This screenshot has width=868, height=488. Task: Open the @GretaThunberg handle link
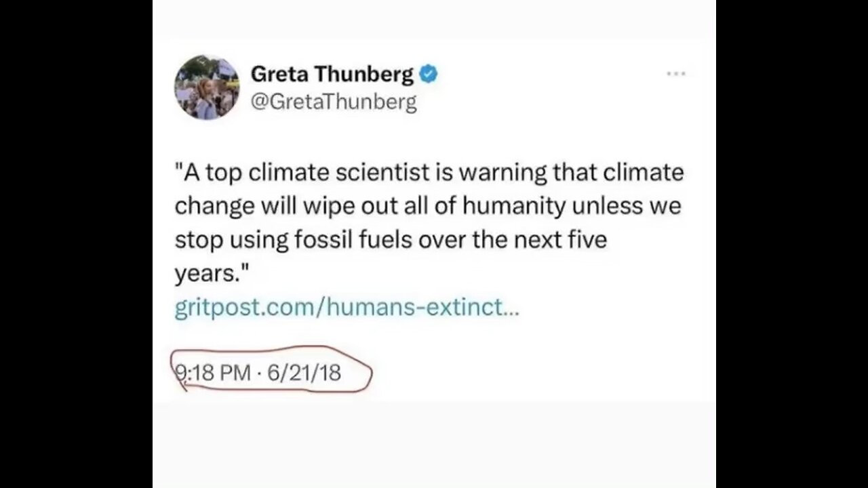pos(334,102)
